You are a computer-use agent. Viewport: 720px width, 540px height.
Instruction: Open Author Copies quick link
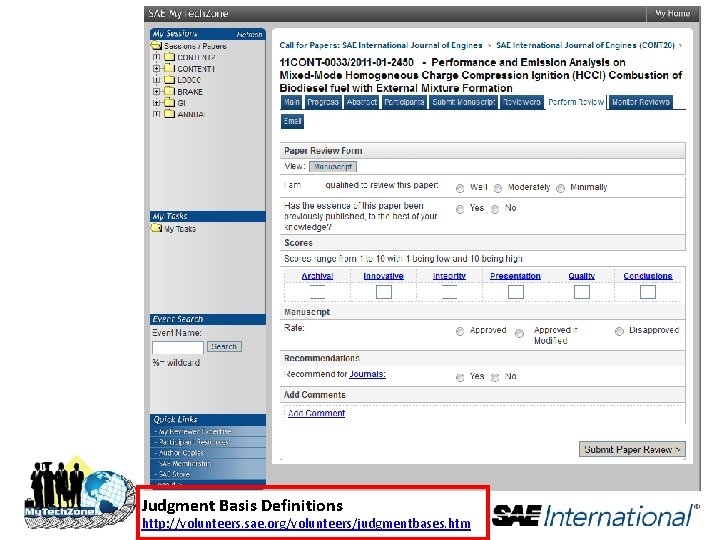[181, 453]
